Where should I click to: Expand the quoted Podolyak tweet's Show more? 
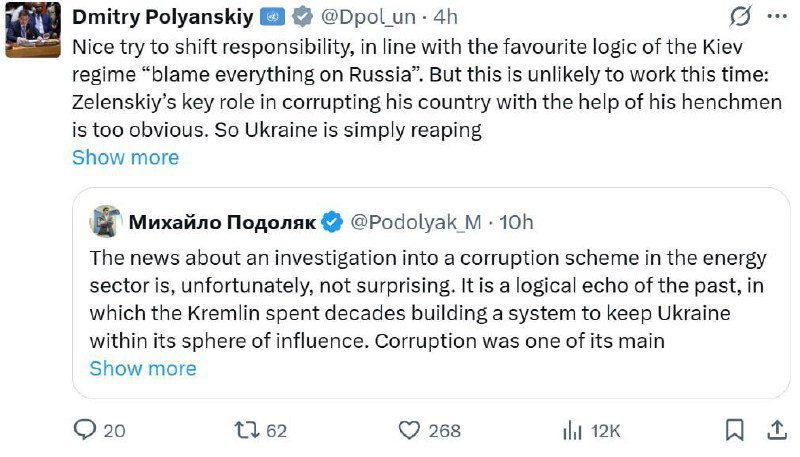point(143,368)
